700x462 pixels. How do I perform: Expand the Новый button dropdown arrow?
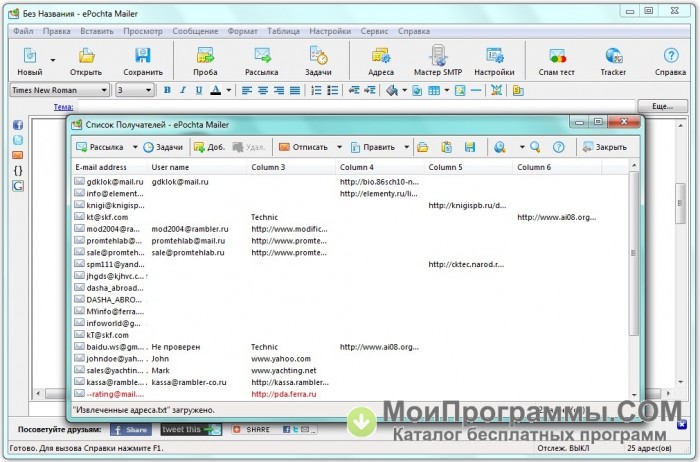tap(53, 60)
